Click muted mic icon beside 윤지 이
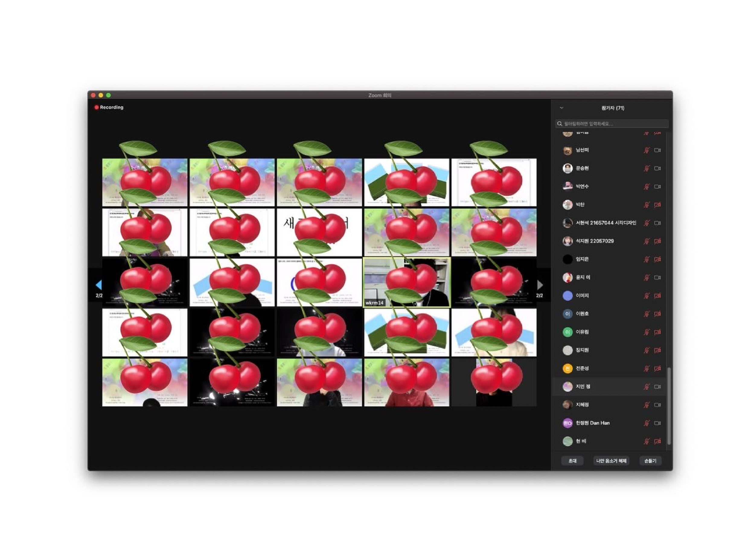Viewport: 748px width, 560px height. point(646,278)
